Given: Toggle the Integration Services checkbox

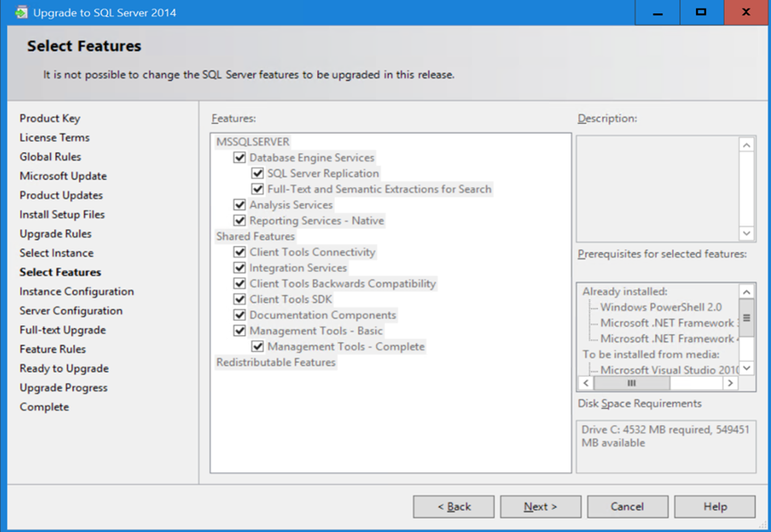Looking at the screenshot, I should (x=240, y=268).
